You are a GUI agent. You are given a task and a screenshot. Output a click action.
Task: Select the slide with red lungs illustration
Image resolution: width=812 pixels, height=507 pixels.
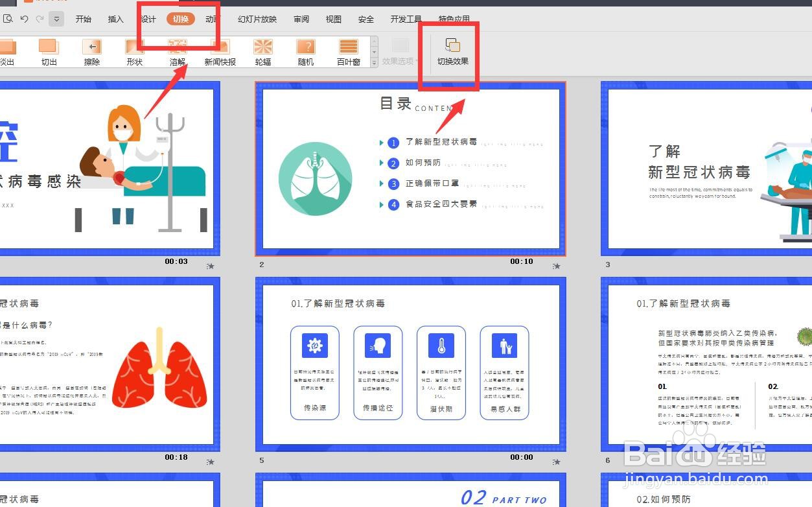[x=110, y=364]
